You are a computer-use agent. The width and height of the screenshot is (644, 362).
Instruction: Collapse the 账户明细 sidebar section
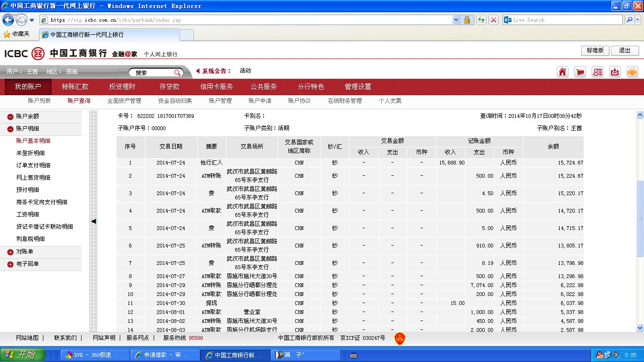[x=10, y=129]
